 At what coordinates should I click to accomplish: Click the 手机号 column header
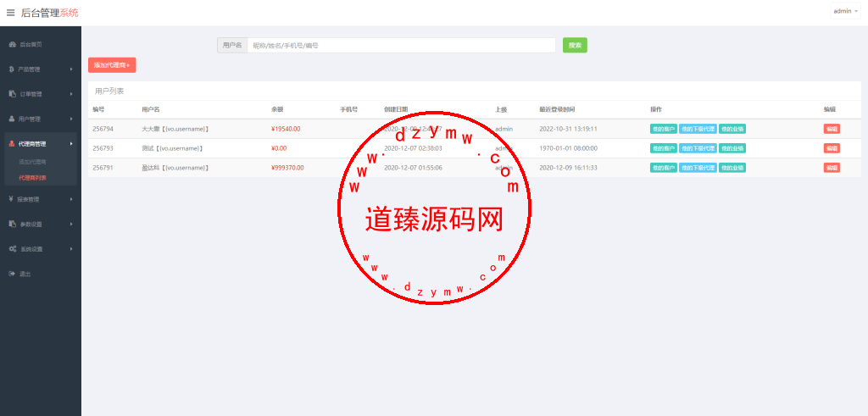pos(348,109)
